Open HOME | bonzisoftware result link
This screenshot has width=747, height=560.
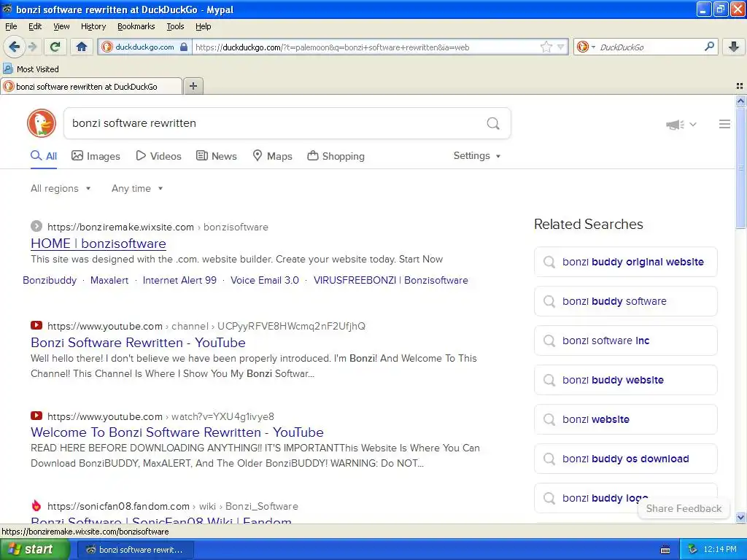98,244
